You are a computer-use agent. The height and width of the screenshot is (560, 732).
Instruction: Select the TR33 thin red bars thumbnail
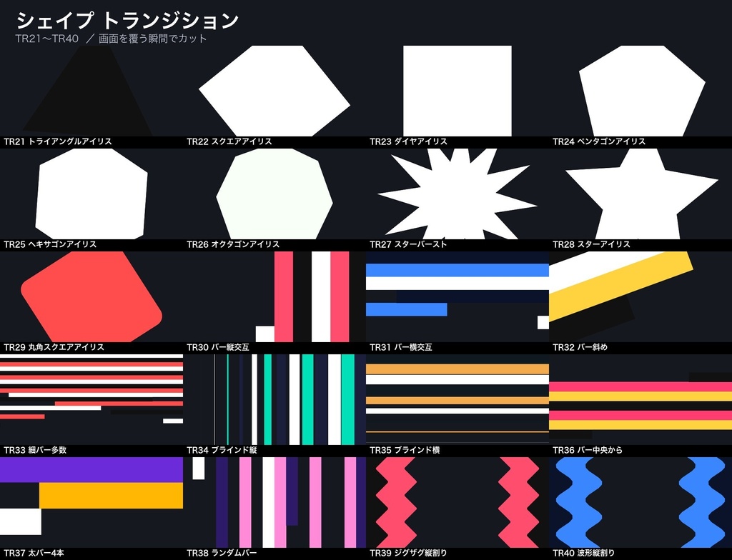coord(91,399)
